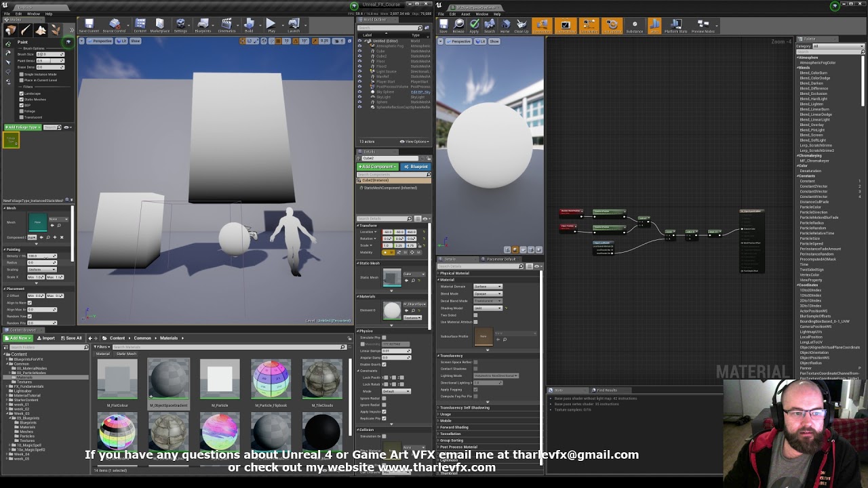Uncheck the Static Meshes filter checkbox
868x488 pixels.
click(x=22, y=100)
